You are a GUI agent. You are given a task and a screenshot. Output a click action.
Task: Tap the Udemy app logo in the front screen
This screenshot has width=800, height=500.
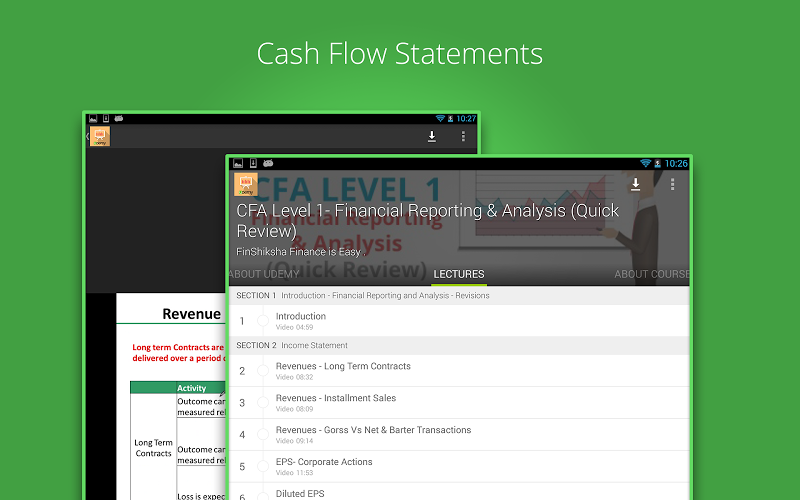(246, 185)
